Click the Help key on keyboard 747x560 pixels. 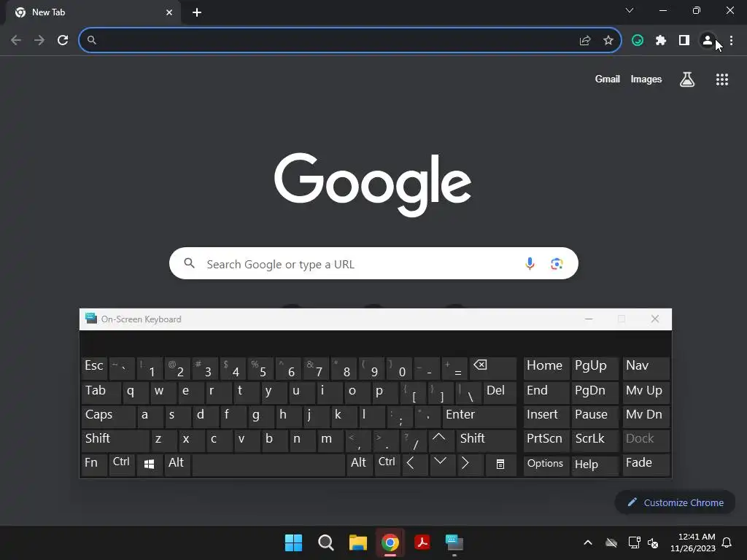pyautogui.click(x=594, y=464)
